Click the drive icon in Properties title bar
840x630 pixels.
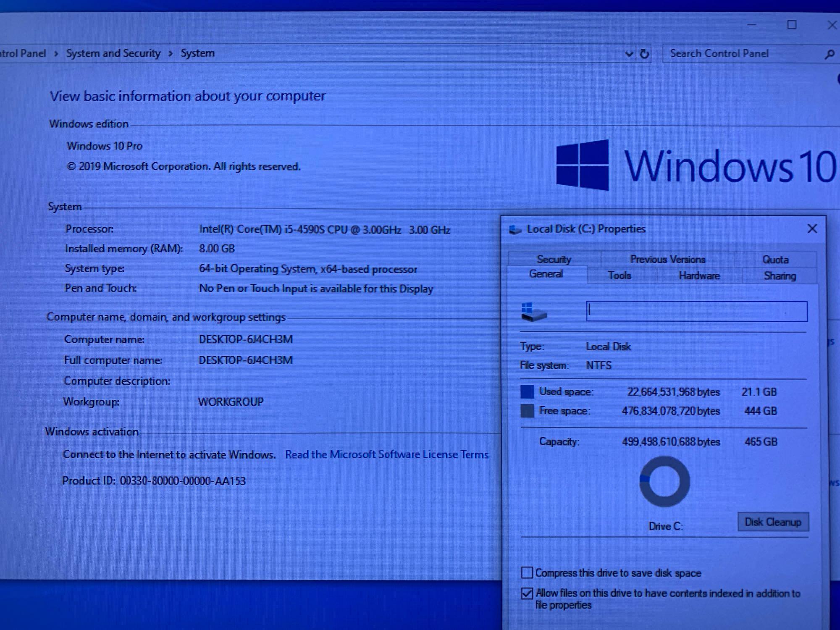pyautogui.click(x=515, y=229)
